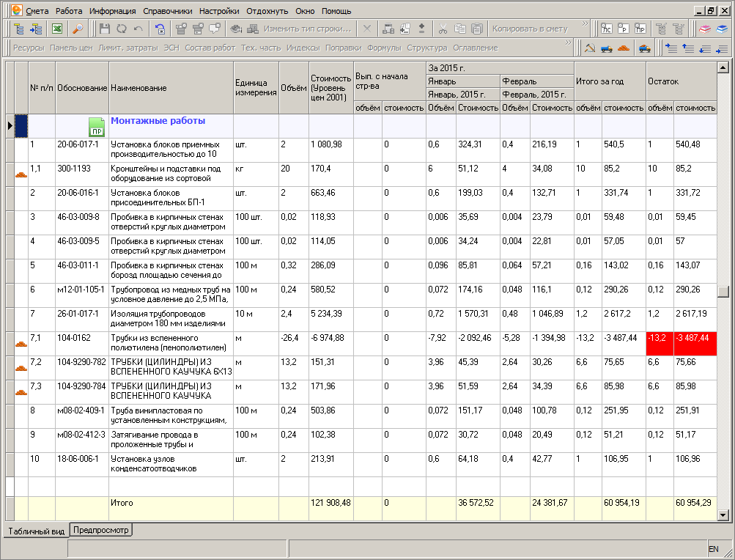Click the Обоснование cell 20-06-017-1
This screenshot has width=735, height=560.
pyautogui.click(x=82, y=150)
